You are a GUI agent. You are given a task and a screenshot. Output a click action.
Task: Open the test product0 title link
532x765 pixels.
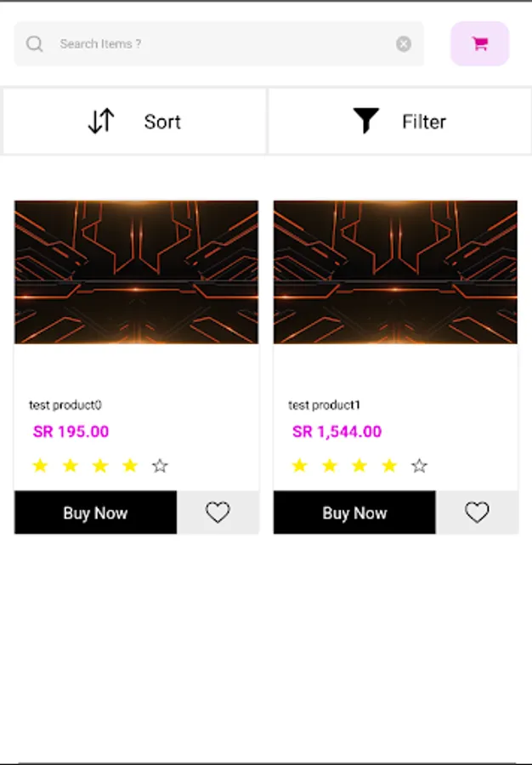(65, 405)
